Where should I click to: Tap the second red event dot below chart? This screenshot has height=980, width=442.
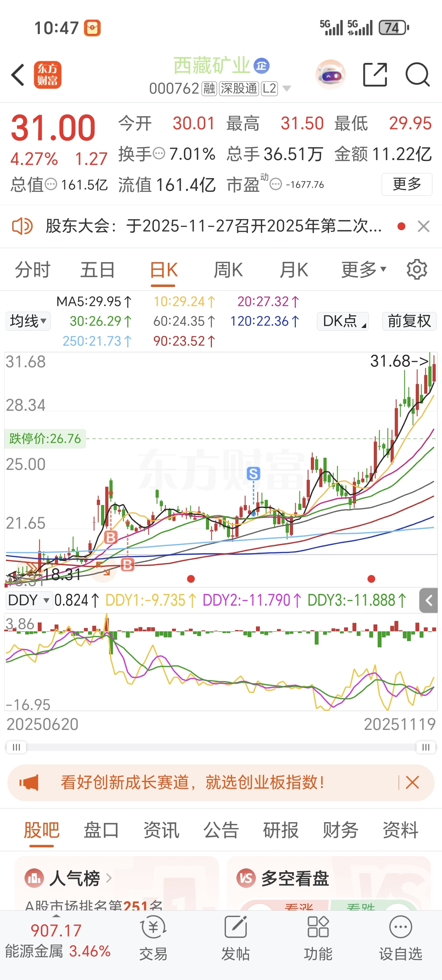coord(371,579)
